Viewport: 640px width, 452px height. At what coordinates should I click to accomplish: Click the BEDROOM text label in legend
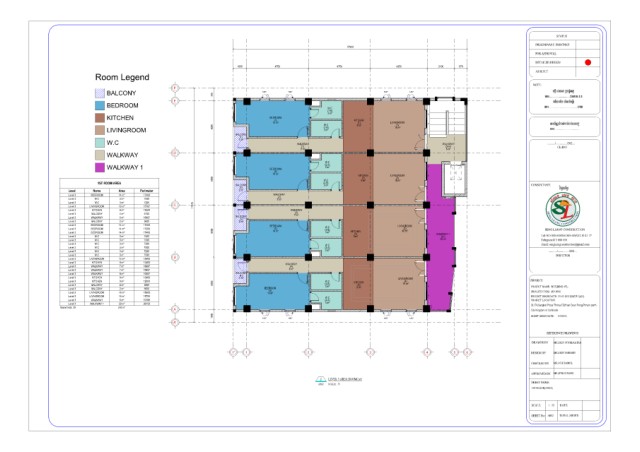point(122,105)
